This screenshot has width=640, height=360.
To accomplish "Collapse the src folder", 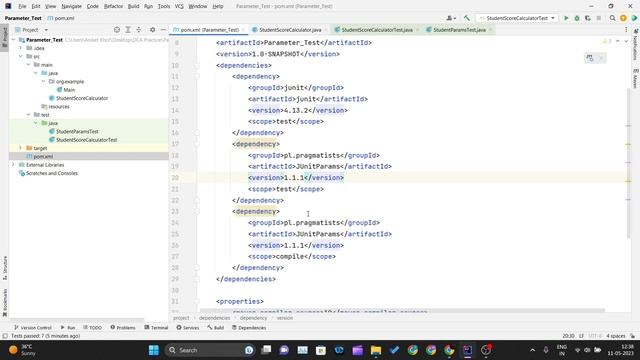I will tap(21, 56).
